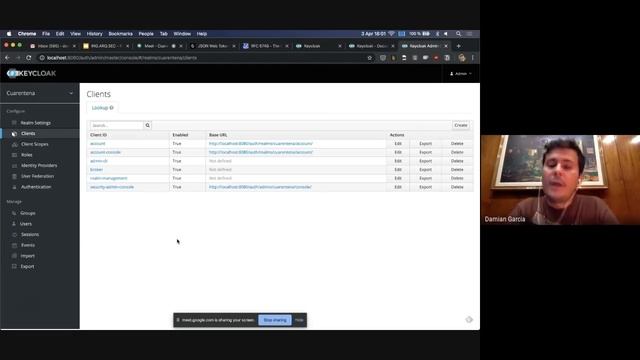Switch to the JSON Web Tokens tab
The height and width of the screenshot is (360, 640).
click(213, 46)
